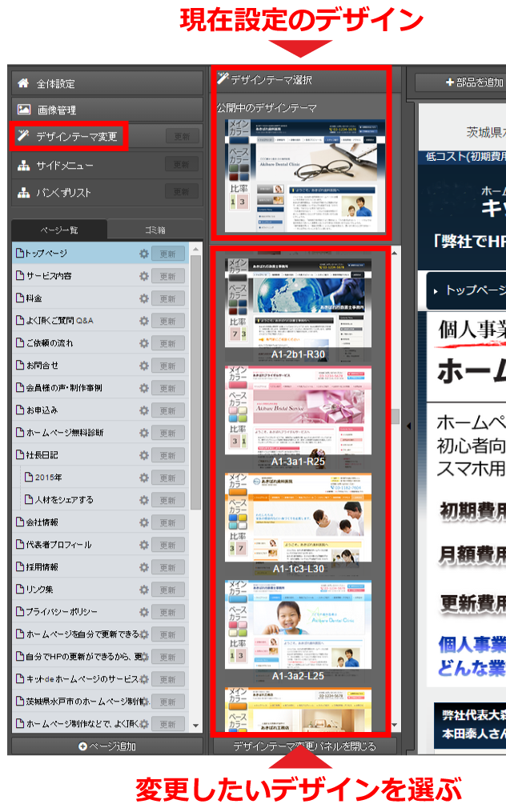
Task: Collapse theme panel with left arrow handle
Action: coord(408,426)
